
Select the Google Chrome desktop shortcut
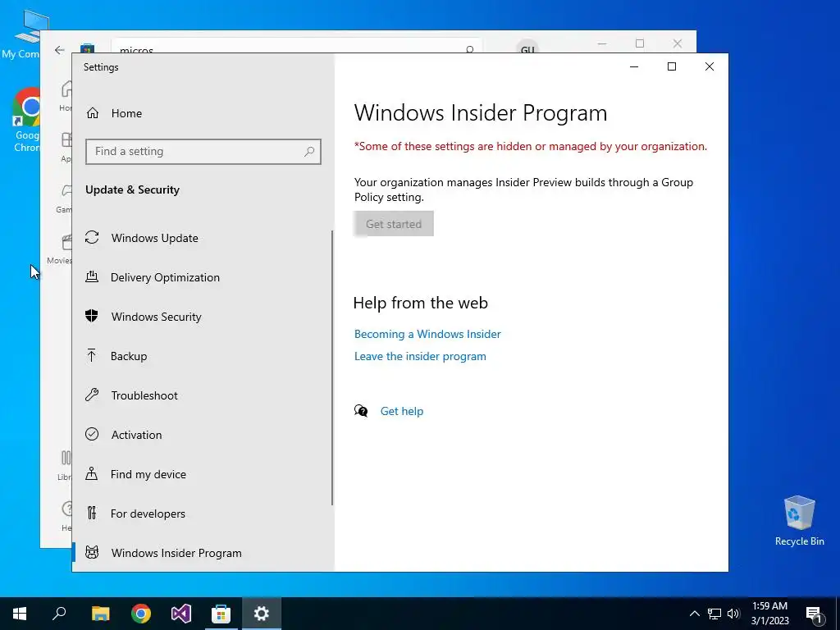26,120
